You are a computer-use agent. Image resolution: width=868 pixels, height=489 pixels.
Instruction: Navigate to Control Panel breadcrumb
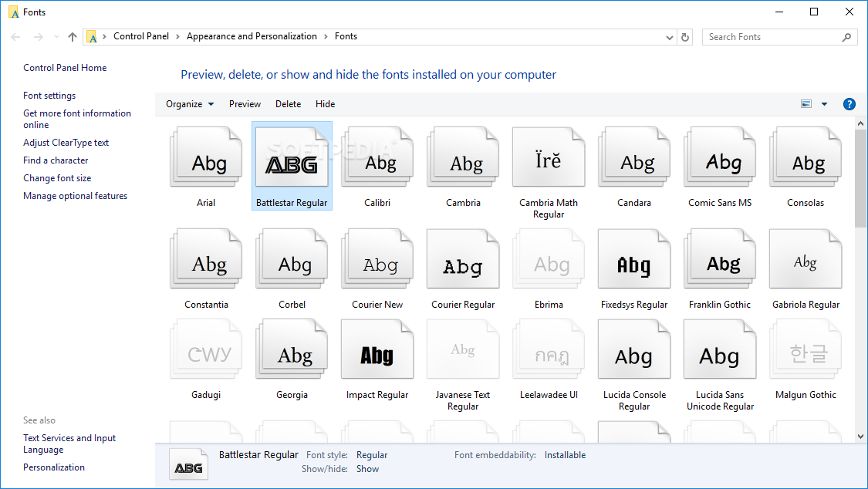141,36
